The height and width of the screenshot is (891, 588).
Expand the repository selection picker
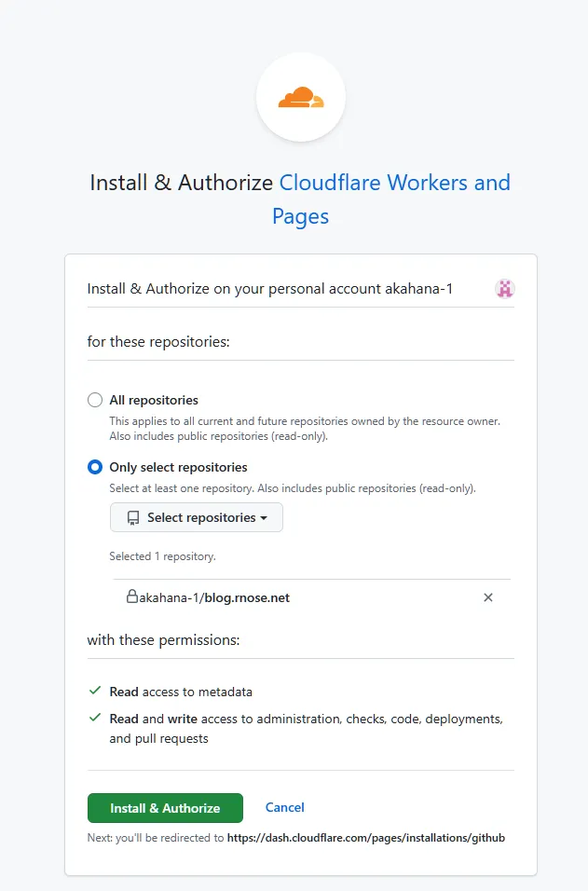point(196,517)
